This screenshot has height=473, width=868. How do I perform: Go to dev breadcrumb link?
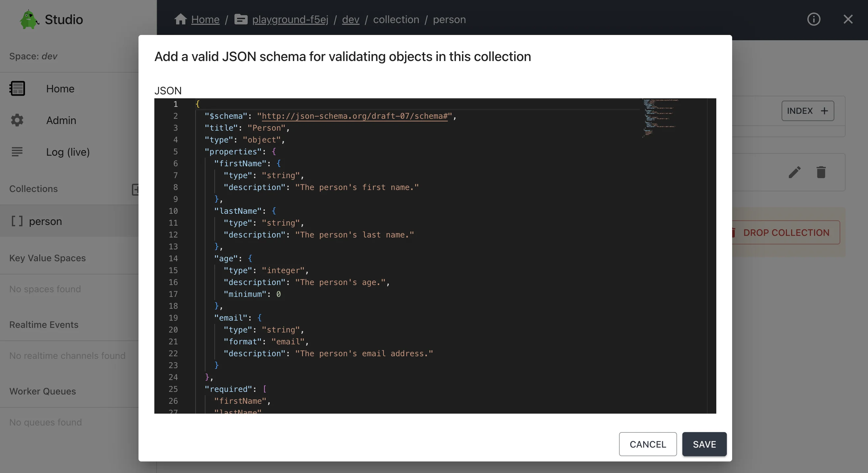350,19
